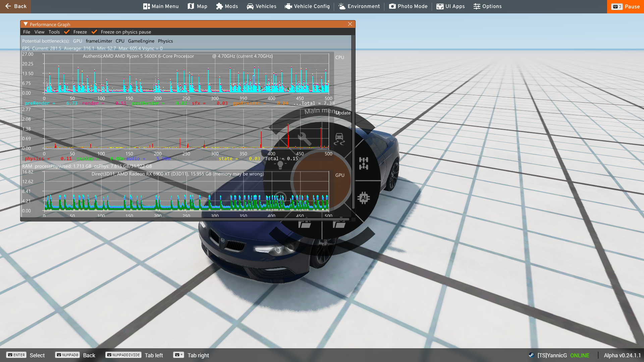Click the AMD Ryzen 5 5600X label
The width and height of the screenshot is (644, 362).
138,56
